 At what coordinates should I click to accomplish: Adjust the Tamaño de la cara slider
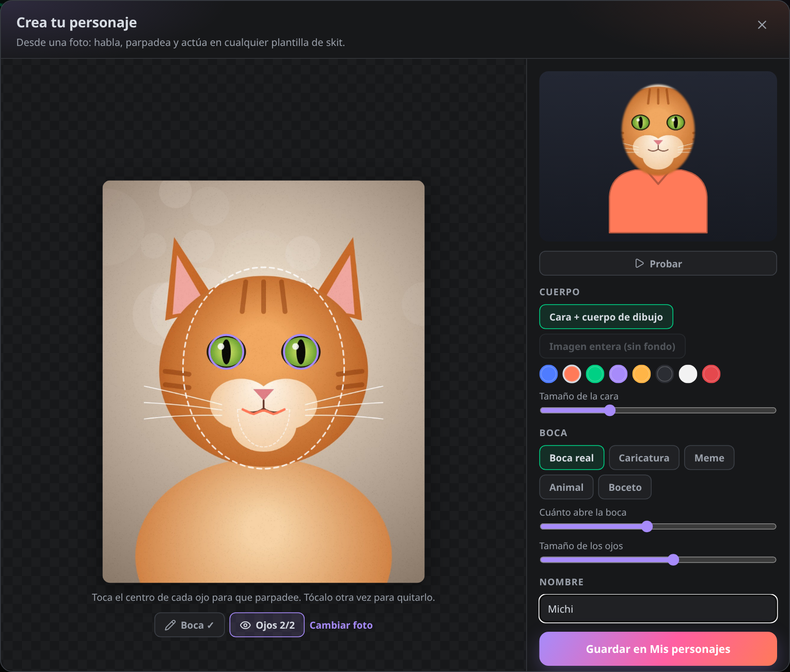click(658, 410)
